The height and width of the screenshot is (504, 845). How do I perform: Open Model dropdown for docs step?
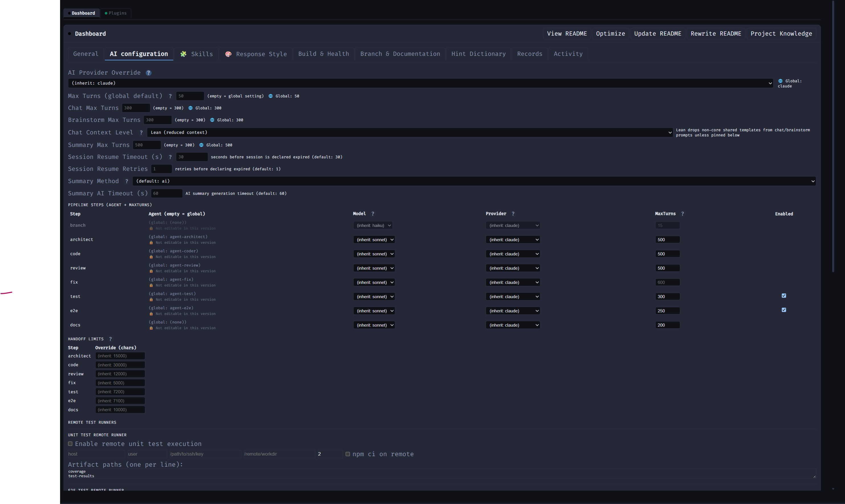[x=374, y=325]
